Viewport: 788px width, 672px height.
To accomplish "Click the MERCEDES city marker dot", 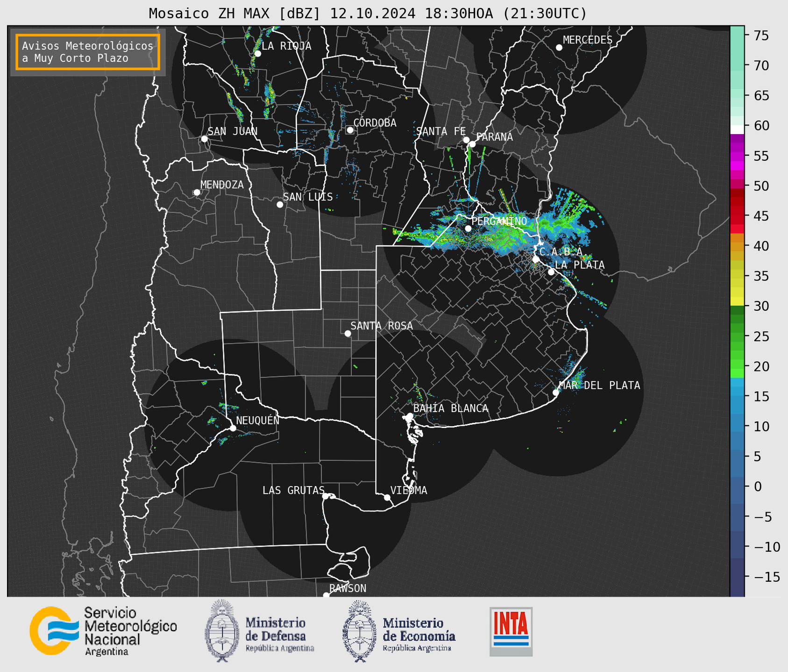I will click(559, 48).
